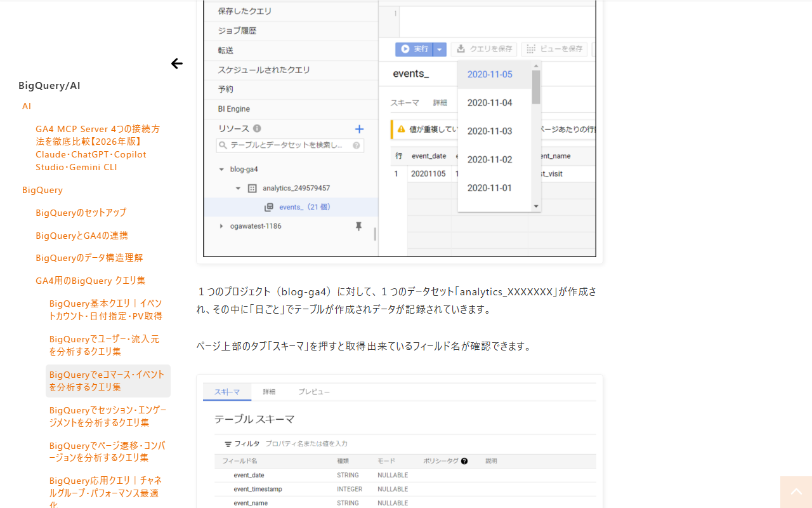
Task: Open the BigQuery基本クエリ article link
Action: coord(106,310)
